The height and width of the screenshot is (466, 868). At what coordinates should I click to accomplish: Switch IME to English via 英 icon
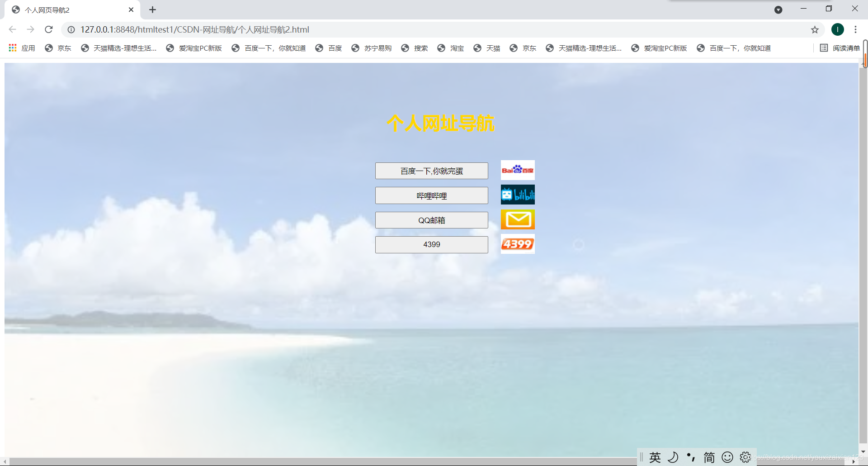(655, 457)
